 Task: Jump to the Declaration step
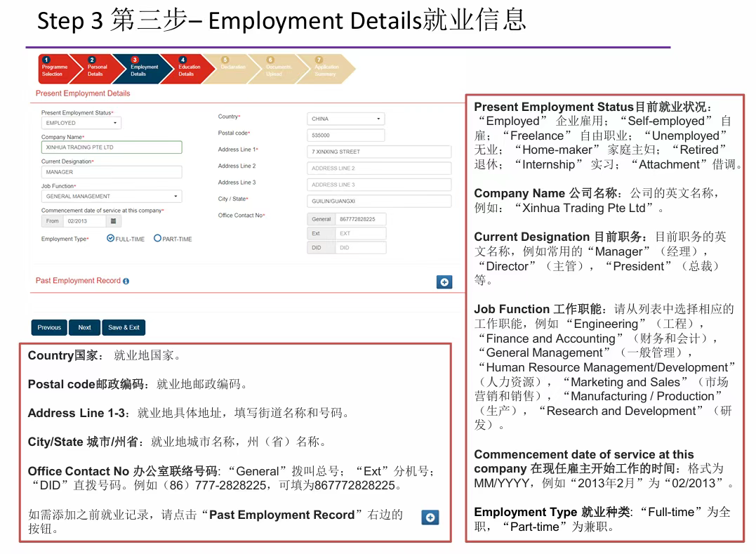[x=233, y=70]
